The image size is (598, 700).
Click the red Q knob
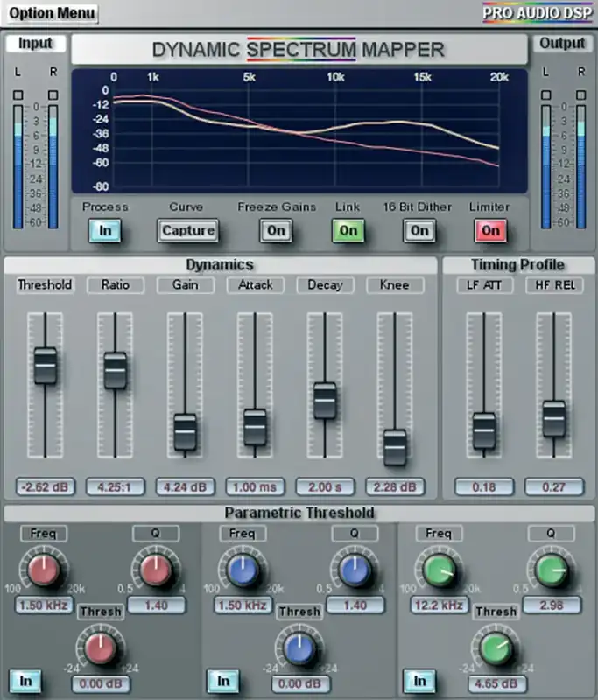(x=156, y=570)
